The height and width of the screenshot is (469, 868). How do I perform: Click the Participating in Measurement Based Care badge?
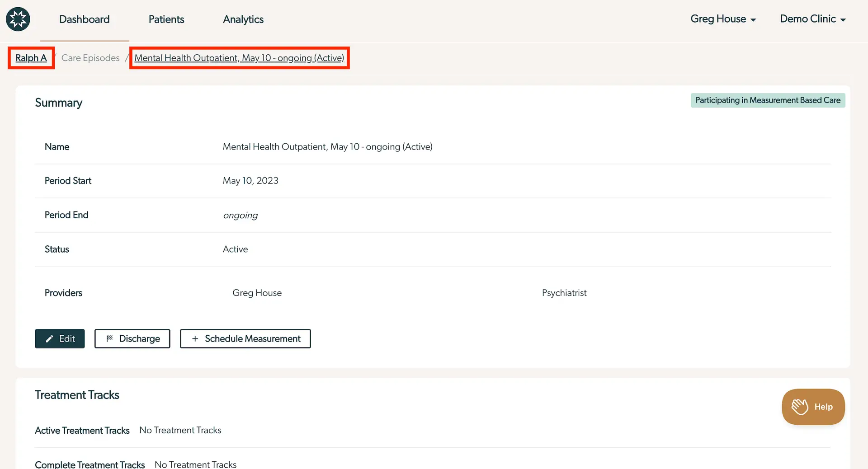768,100
